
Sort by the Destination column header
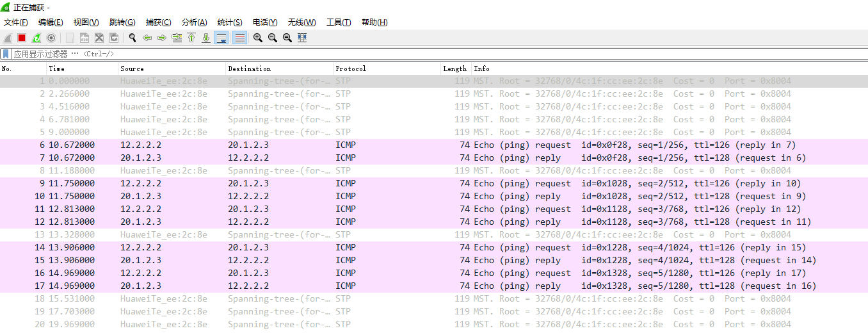[x=280, y=69]
